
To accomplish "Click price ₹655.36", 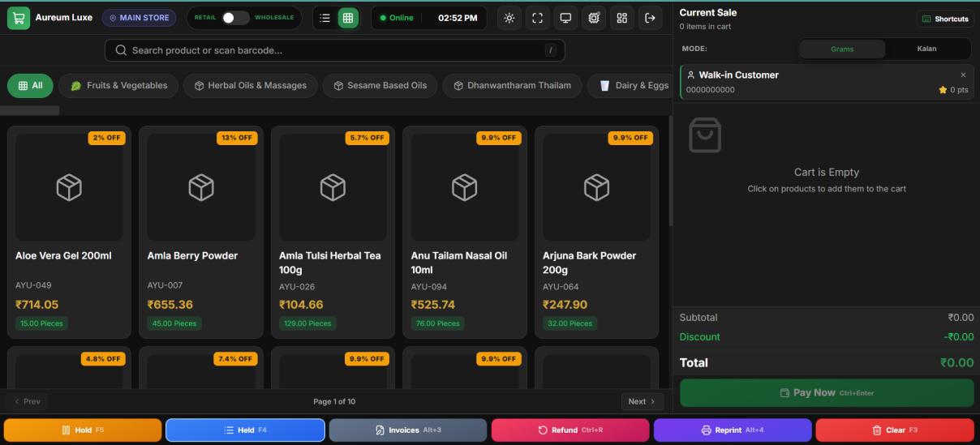I will (x=170, y=305).
